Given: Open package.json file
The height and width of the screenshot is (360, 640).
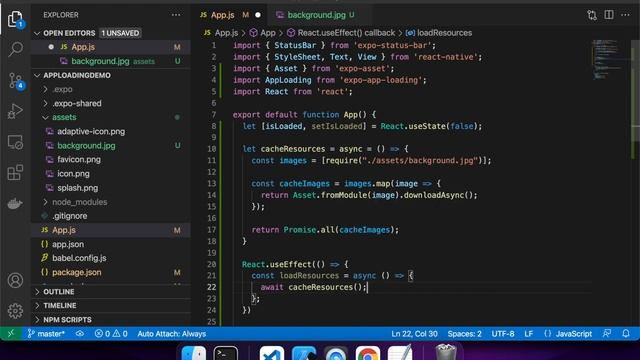Looking at the screenshot, I should [x=77, y=272].
